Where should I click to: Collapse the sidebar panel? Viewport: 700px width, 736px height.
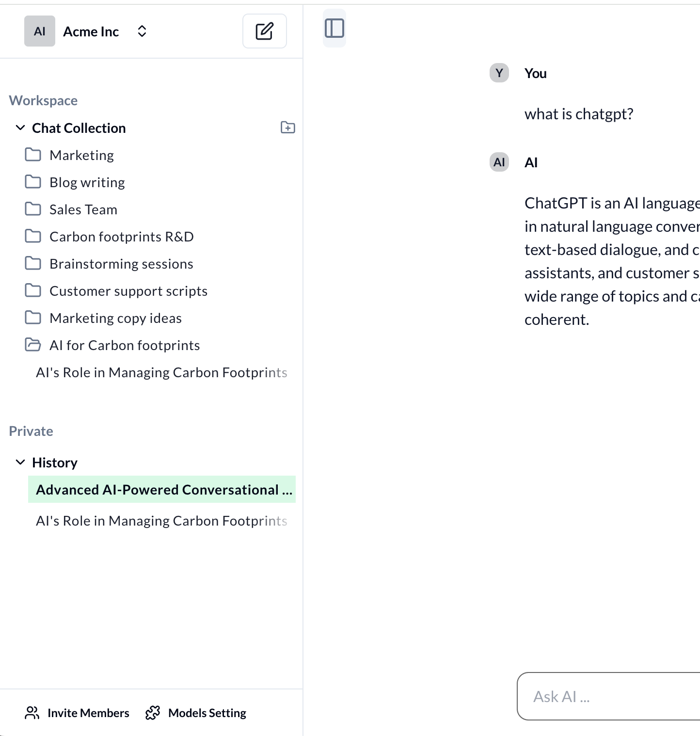pyautogui.click(x=334, y=28)
